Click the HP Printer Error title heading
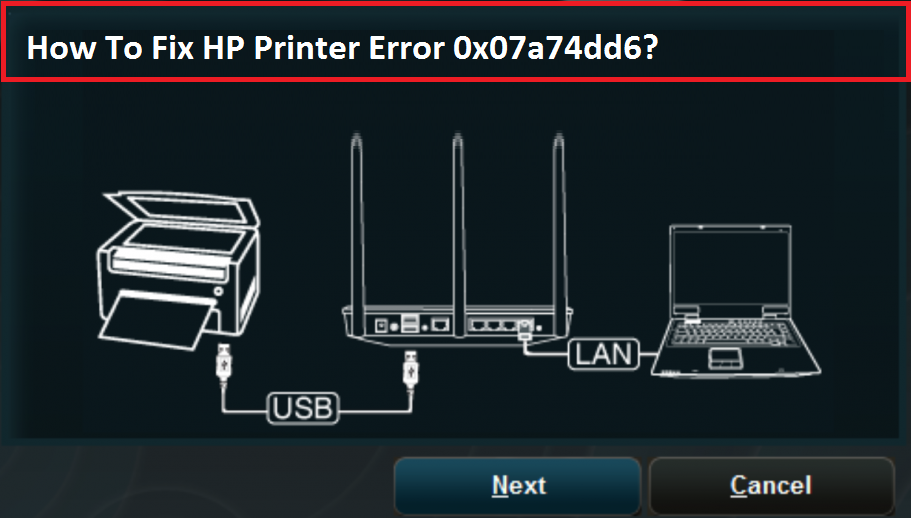 (343, 48)
